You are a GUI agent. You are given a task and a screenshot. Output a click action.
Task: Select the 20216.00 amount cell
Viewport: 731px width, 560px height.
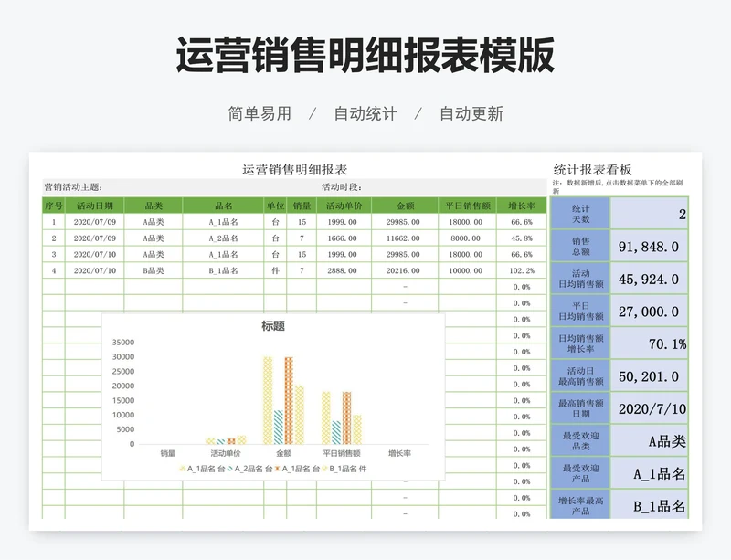point(405,270)
